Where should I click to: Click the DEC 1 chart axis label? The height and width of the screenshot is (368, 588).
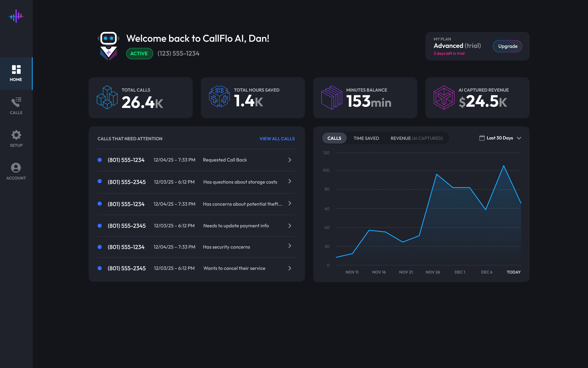[460, 272]
